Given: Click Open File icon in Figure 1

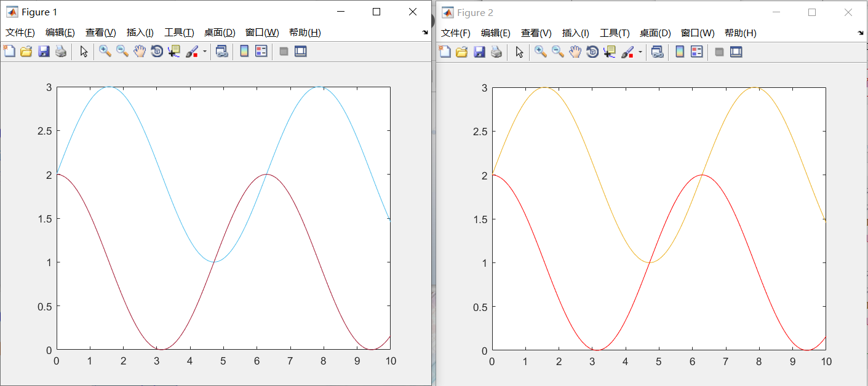Looking at the screenshot, I should tap(26, 52).
